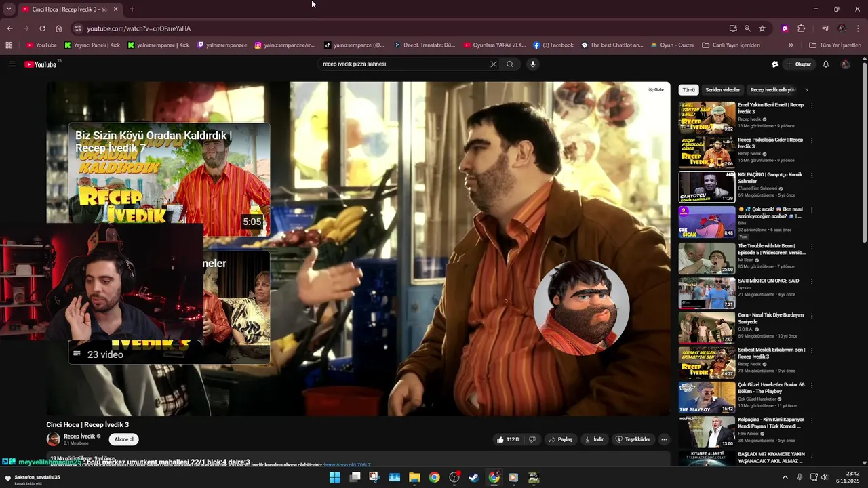Subscribe with the Abone ol button
The height and width of the screenshot is (488, 868).
124,439
